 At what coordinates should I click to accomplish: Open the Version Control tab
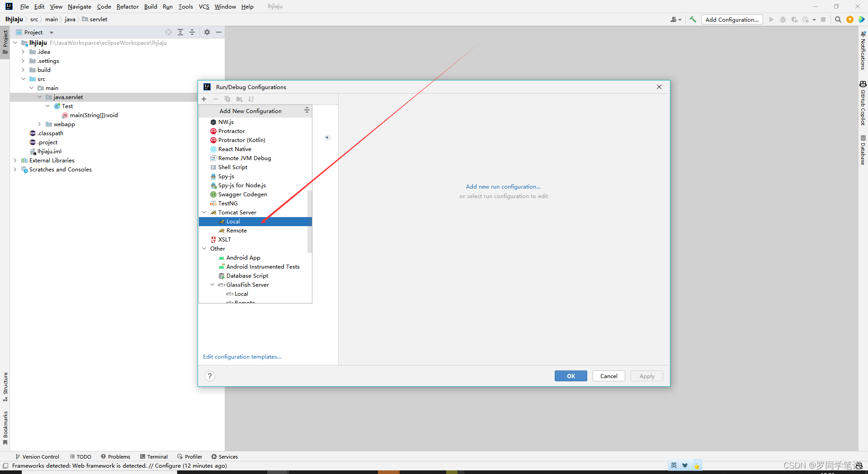pyautogui.click(x=37, y=457)
